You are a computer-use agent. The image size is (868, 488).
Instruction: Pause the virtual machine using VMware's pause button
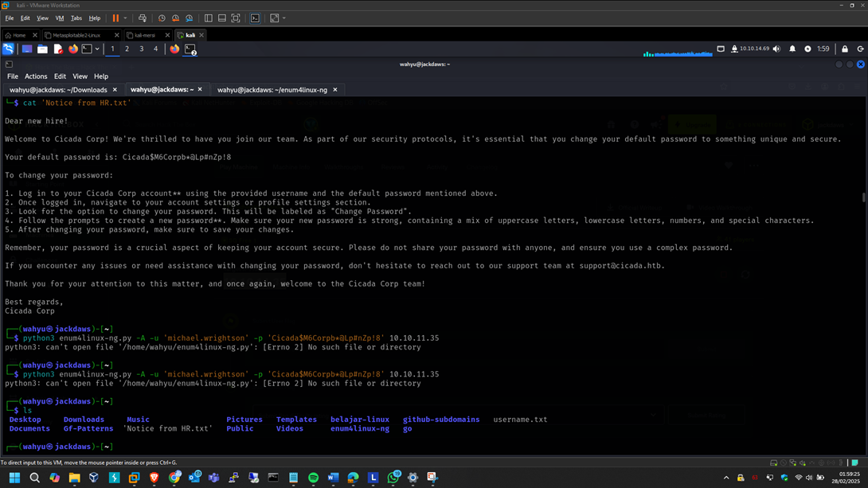pos(115,18)
